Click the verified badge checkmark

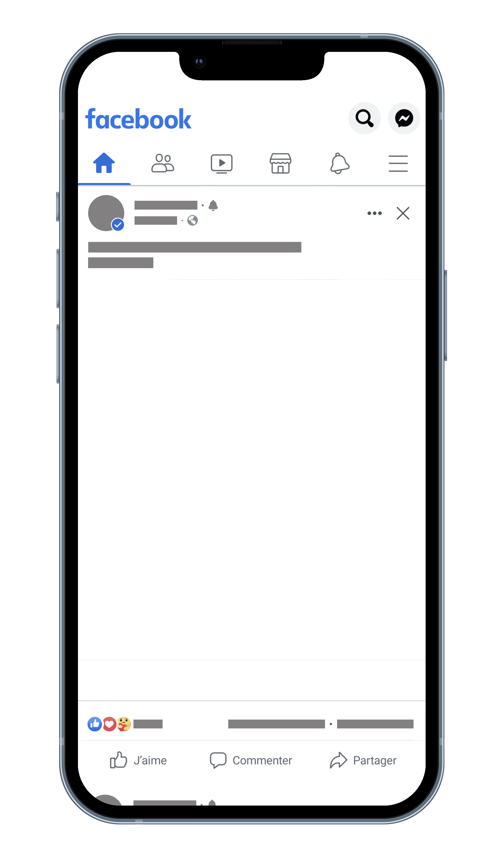[x=118, y=227]
